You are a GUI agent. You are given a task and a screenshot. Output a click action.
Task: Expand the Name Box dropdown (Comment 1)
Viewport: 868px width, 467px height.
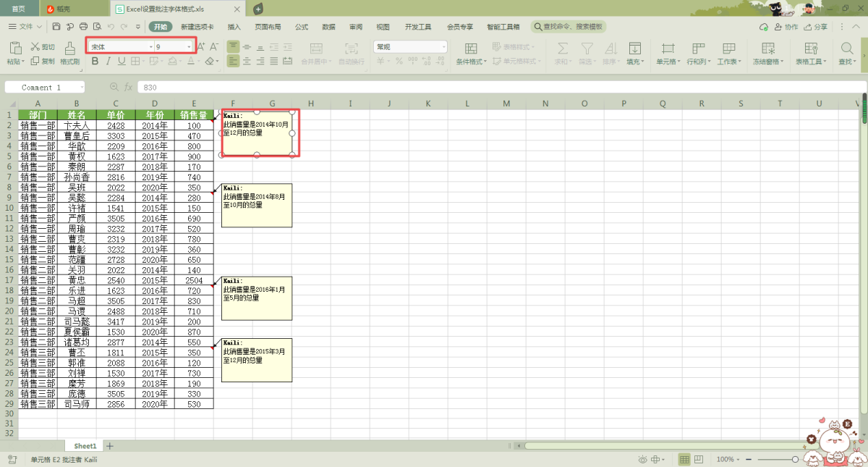pos(82,87)
